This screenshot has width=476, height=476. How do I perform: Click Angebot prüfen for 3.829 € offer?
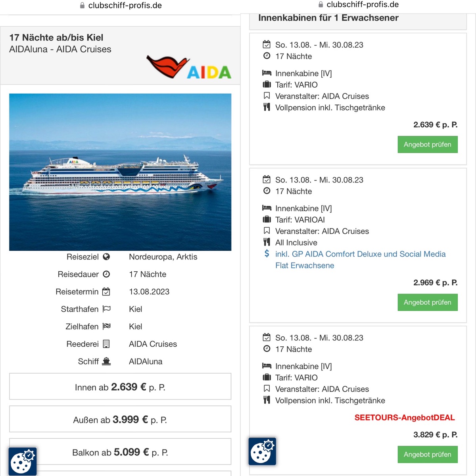[428, 454]
